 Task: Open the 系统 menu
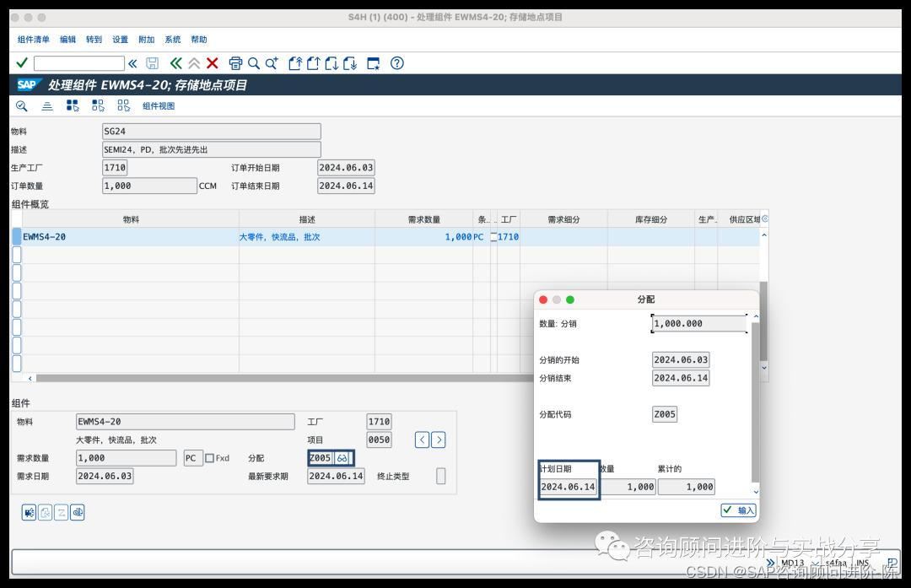[x=173, y=40]
